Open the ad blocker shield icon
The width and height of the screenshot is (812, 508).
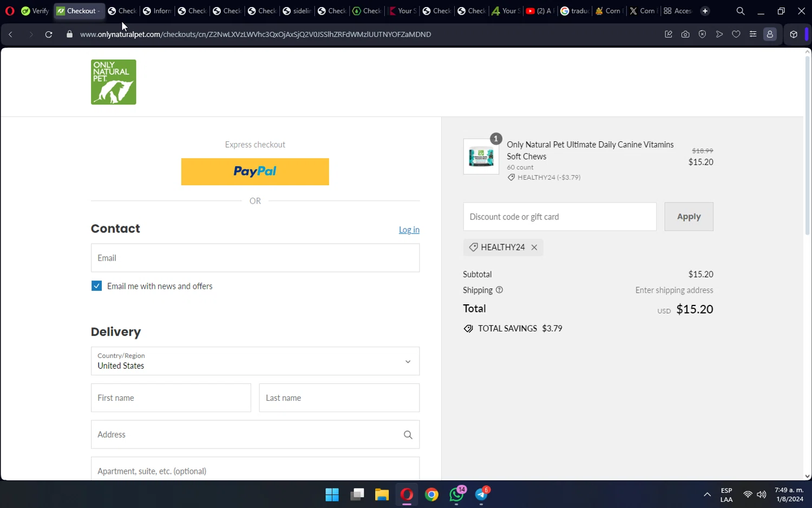coord(702,34)
